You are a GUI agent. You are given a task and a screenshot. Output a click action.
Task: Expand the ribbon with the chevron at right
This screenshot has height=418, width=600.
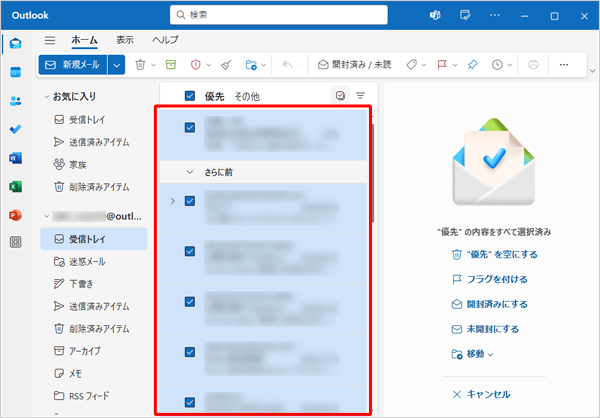(x=592, y=71)
